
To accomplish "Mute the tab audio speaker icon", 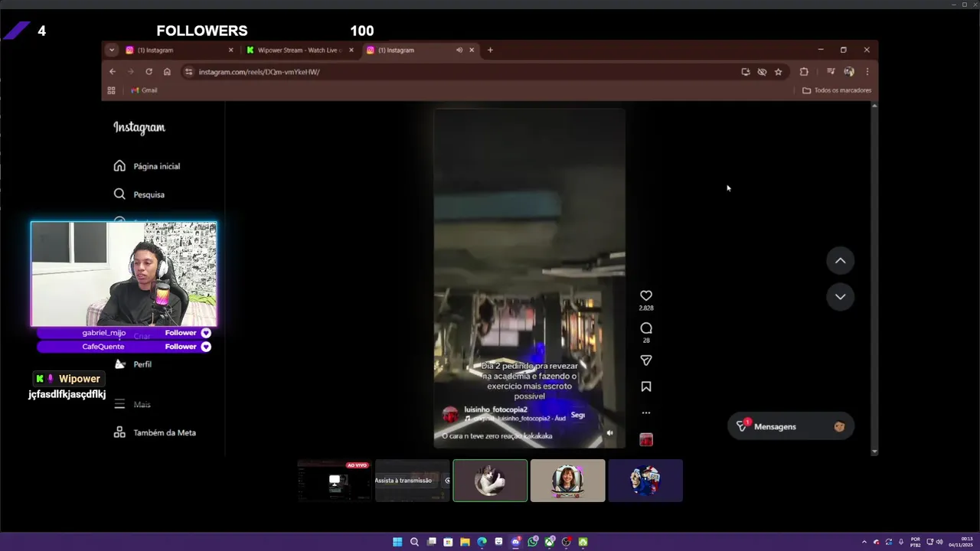I will click(459, 50).
